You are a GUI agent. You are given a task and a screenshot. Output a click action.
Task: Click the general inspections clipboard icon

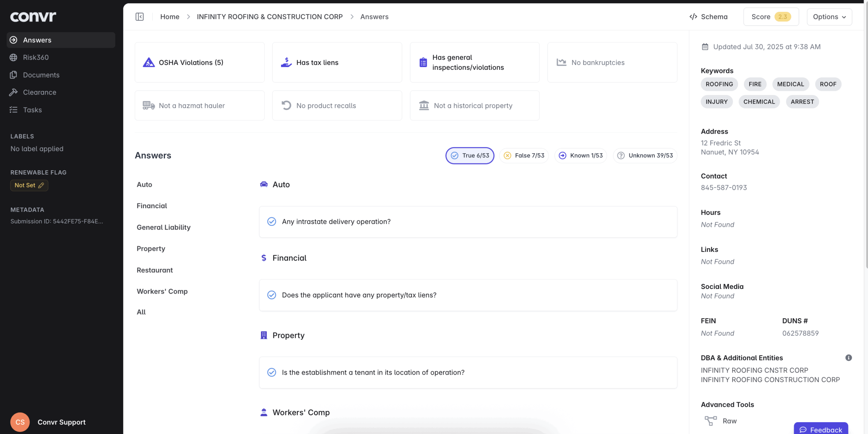point(423,62)
